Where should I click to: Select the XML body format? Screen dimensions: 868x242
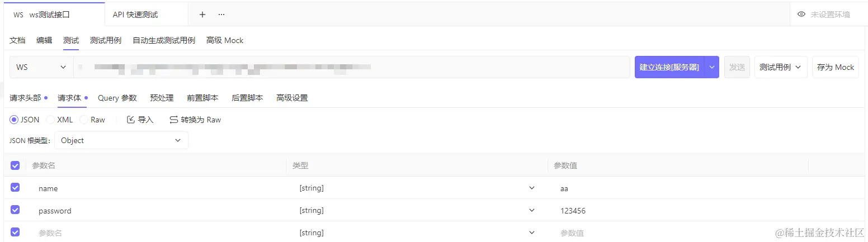point(50,120)
